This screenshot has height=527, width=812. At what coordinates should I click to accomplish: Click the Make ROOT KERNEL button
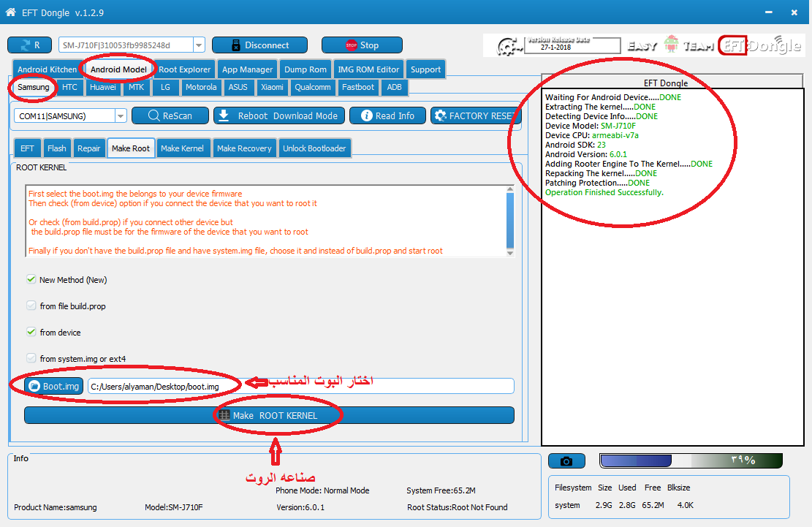click(x=269, y=415)
